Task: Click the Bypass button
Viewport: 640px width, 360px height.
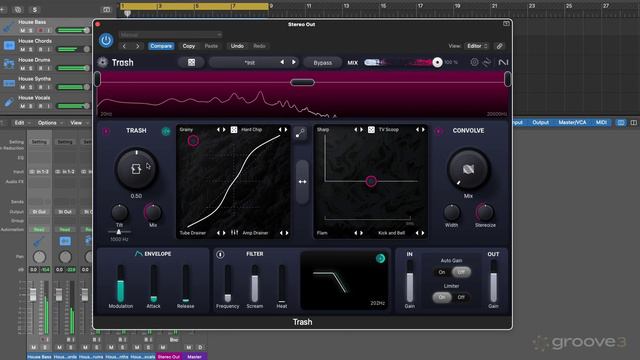Action: pos(322,63)
